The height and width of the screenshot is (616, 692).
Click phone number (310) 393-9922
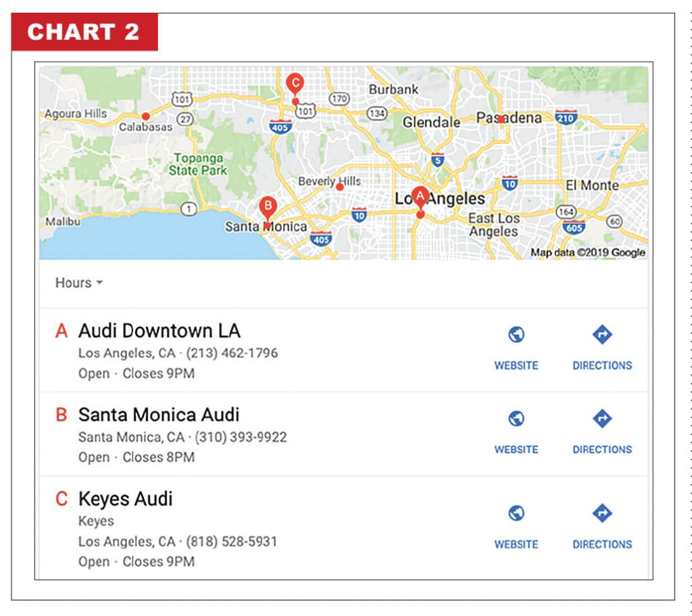click(x=241, y=437)
